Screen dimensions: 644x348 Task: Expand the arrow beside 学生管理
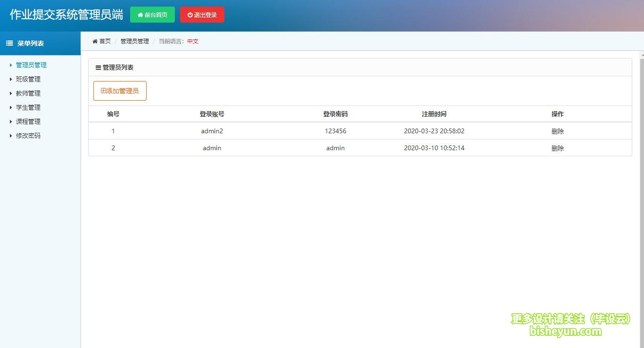11,107
